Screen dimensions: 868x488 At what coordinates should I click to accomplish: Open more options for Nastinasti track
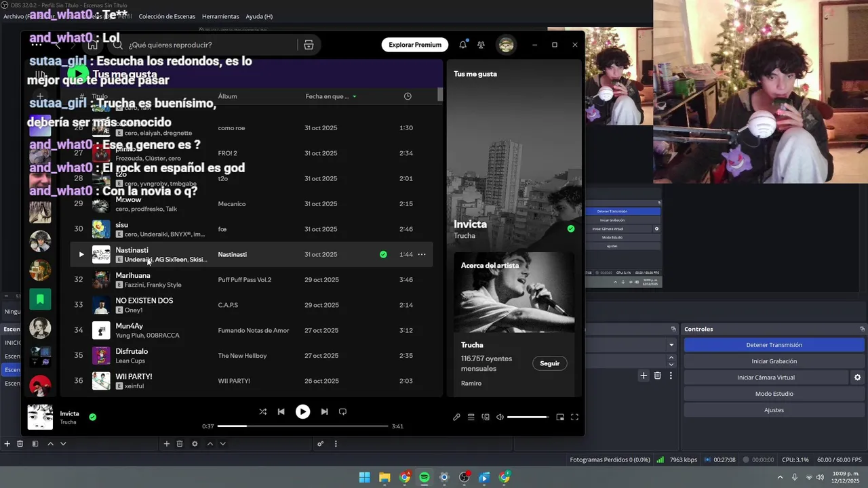tap(422, 254)
